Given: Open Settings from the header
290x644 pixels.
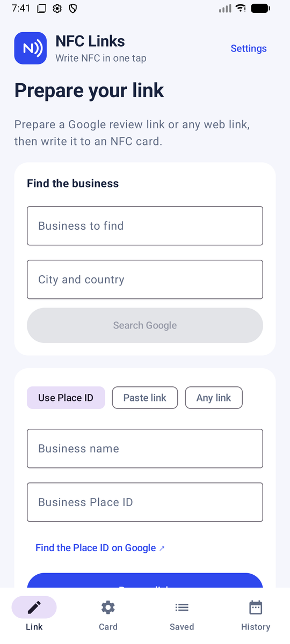Looking at the screenshot, I should pyautogui.click(x=249, y=48).
